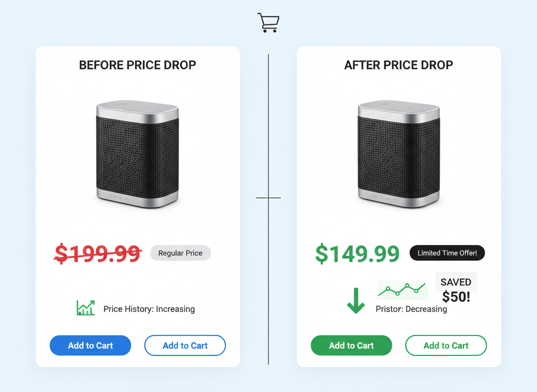This screenshot has height=392, width=537.
Task: Switch to the AFTER PRICE DROP panel
Action: 398,65
